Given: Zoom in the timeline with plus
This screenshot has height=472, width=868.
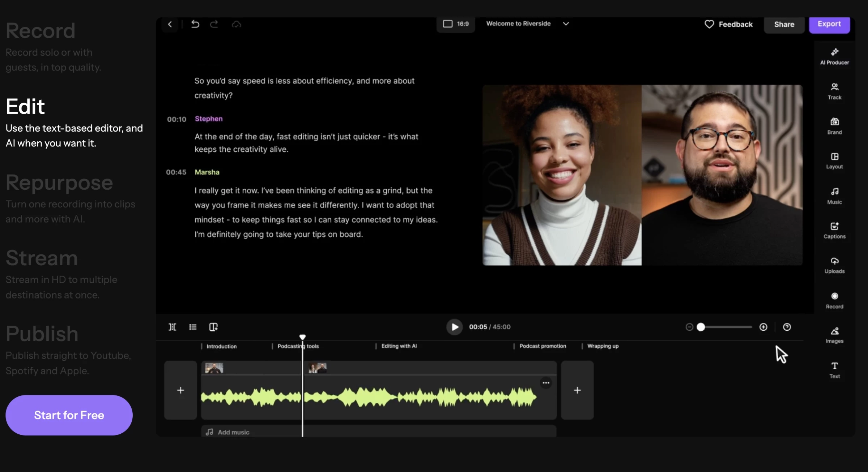Looking at the screenshot, I should [x=763, y=327].
